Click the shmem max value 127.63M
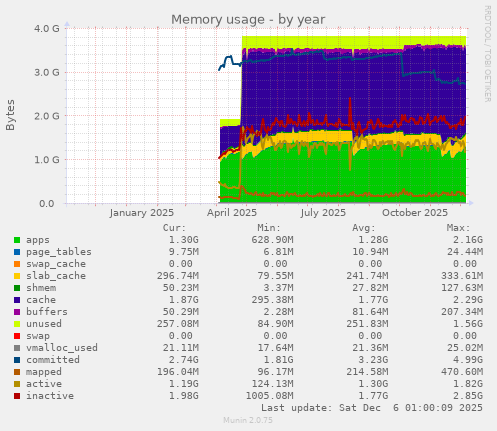Viewport: 497px width, 431px height. (462, 288)
